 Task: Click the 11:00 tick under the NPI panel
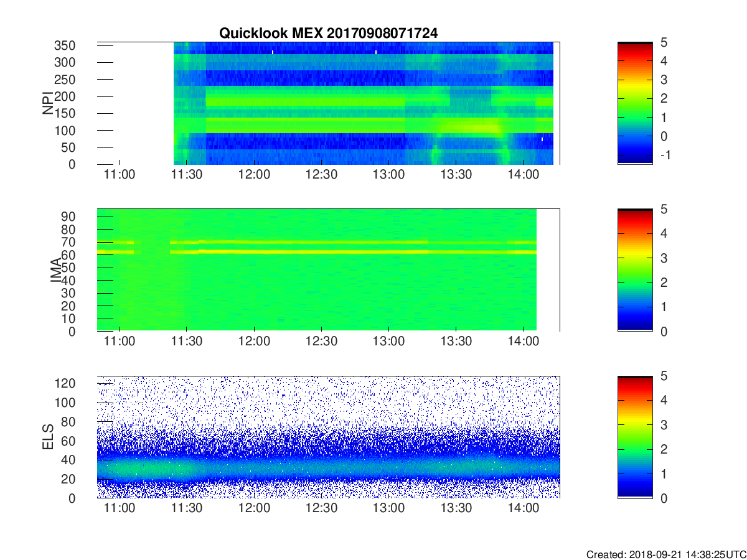tap(119, 175)
